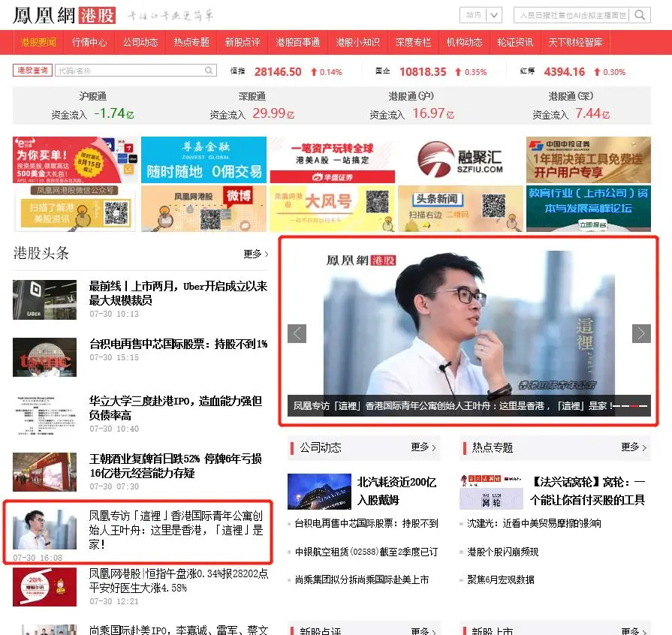Open the 融聚汇 SZFIU.COM banner
The height and width of the screenshot is (635, 672).
460,160
